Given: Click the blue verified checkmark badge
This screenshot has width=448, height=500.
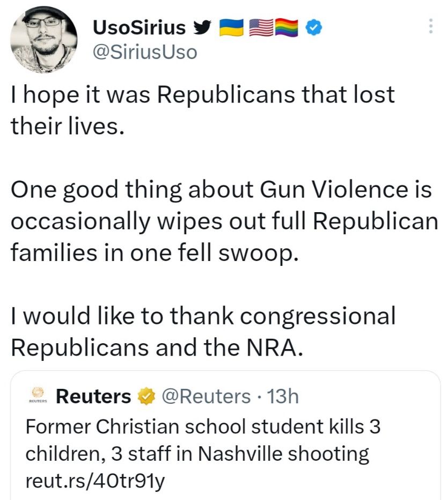Looking at the screenshot, I should click(x=314, y=27).
